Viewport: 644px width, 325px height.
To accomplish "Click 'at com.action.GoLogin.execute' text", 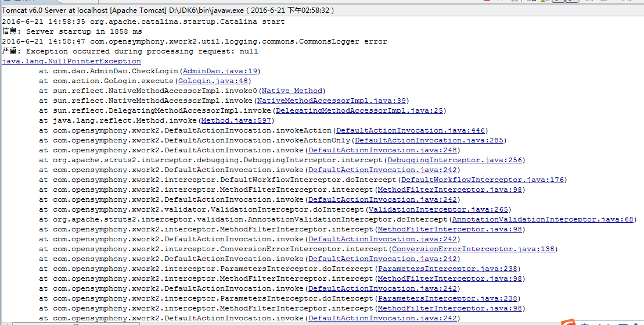I will tap(107, 81).
